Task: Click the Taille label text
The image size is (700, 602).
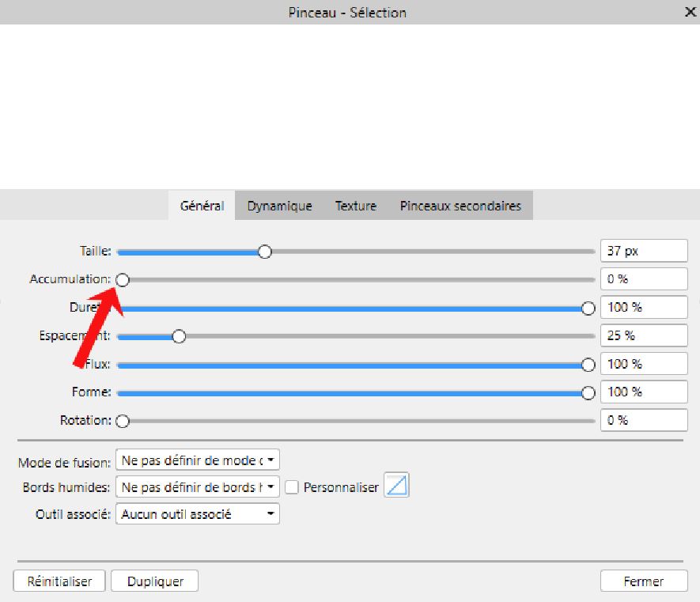Action: pyautogui.click(x=96, y=251)
